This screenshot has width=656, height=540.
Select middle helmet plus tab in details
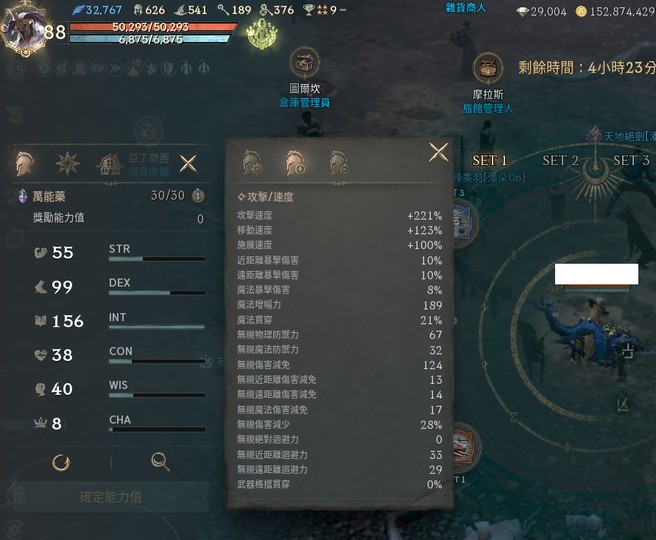click(x=295, y=163)
